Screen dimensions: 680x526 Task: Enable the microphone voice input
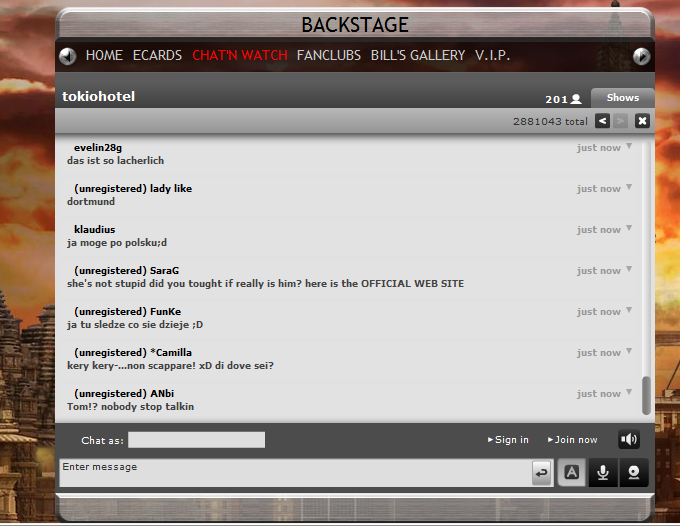(603, 472)
